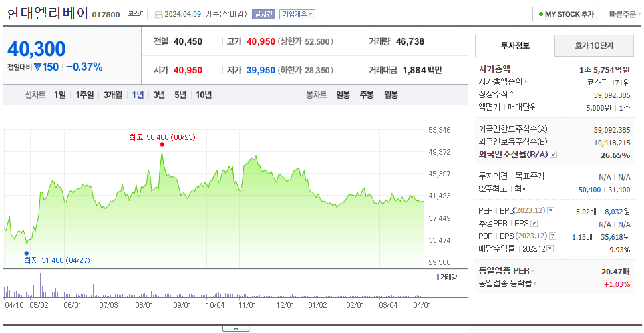Select the 1주일 line chart period
644x333 pixels.
(84, 95)
